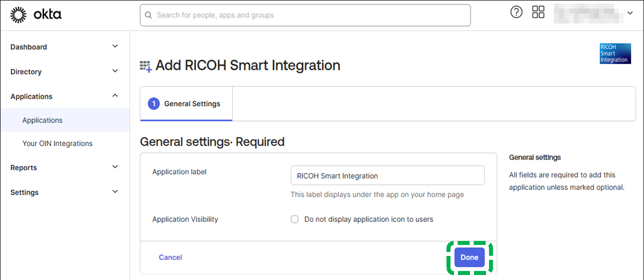Image resolution: width=644 pixels, height=280 pixels.
Task: Expand the Reports sidebar section
Action: 64,168
